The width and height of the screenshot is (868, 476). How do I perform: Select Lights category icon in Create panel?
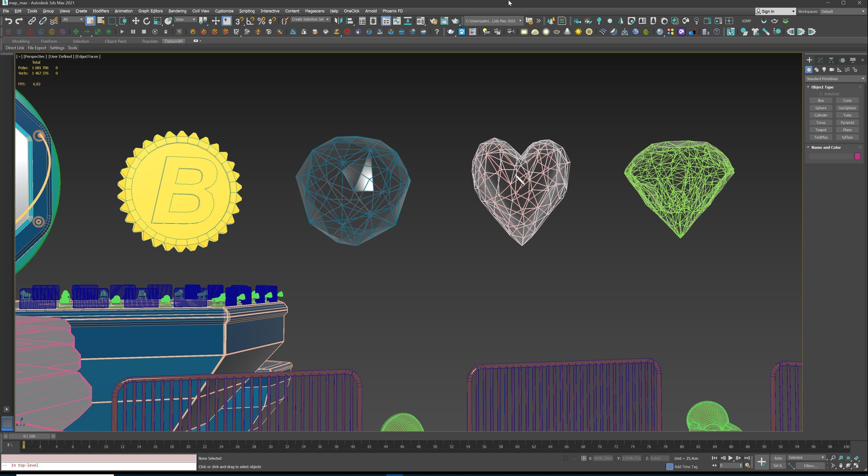click(x=824, y=70)
